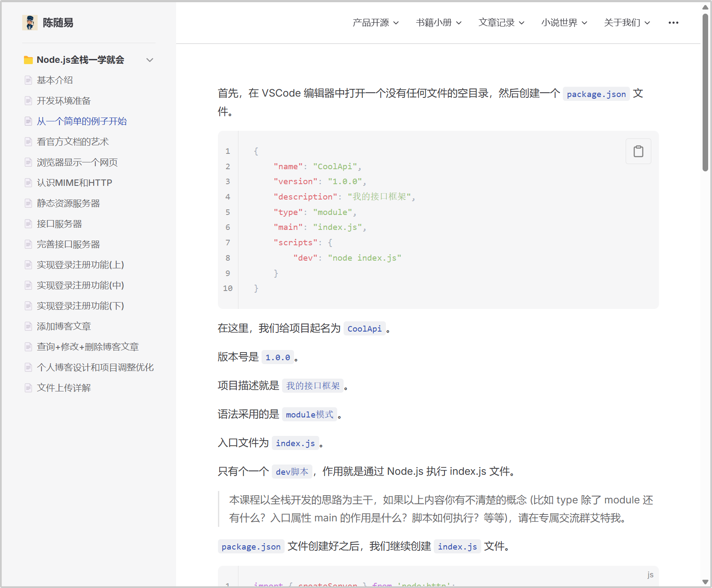Open the 静态资源服务器 chapter
This screenshot has height=588, width=712.
click(68, 203)
